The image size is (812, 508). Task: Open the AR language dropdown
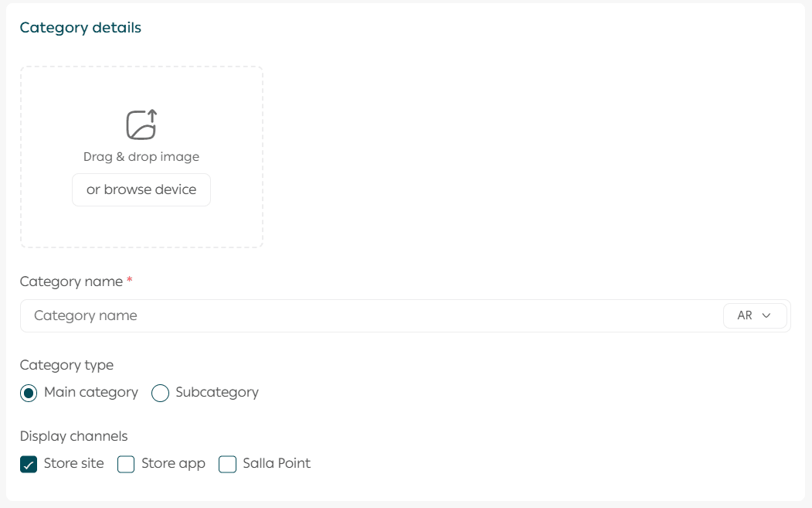(754, 315)
